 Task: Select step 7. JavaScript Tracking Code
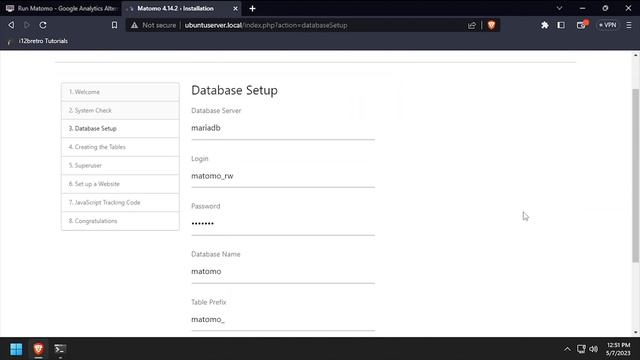click(120, 202)
